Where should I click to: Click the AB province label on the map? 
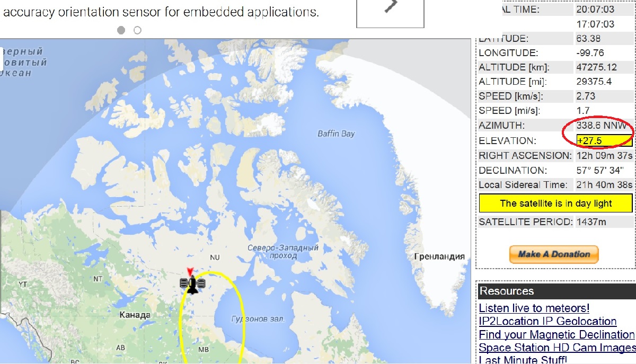[x=121, y=348]
